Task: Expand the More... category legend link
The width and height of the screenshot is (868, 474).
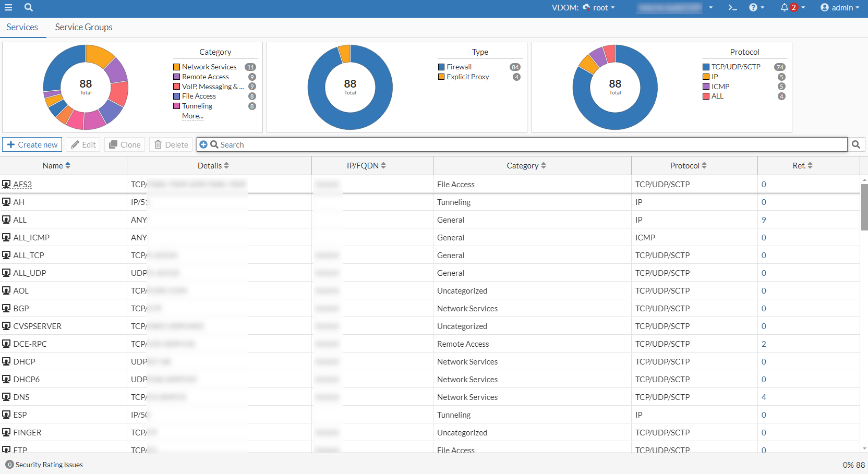Action: click(192, 116)
